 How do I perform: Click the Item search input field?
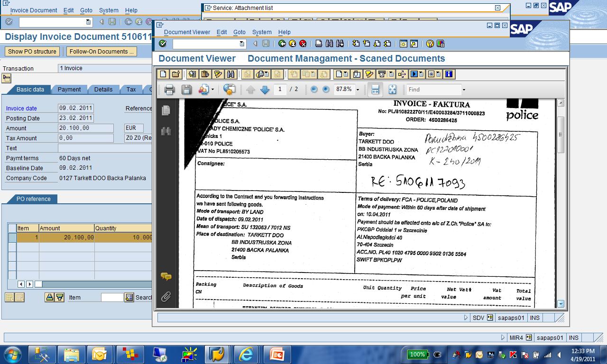point(112,297)
